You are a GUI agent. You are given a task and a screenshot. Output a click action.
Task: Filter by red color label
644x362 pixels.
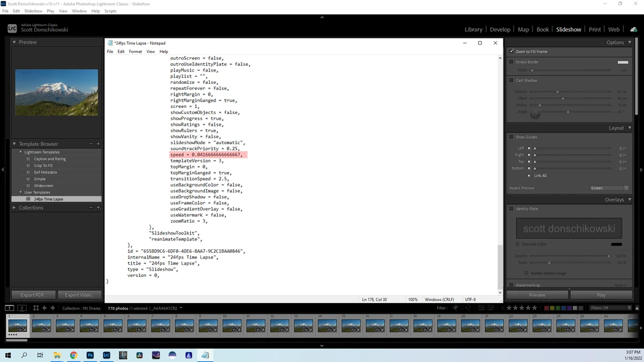[x=547, y=308]
